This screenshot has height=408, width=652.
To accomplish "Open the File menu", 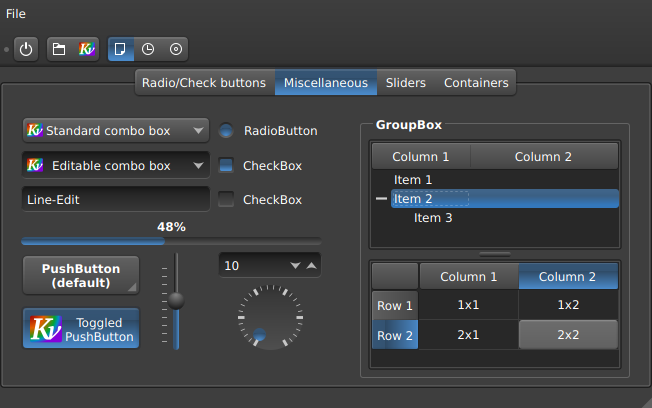I will pos(16,14).
